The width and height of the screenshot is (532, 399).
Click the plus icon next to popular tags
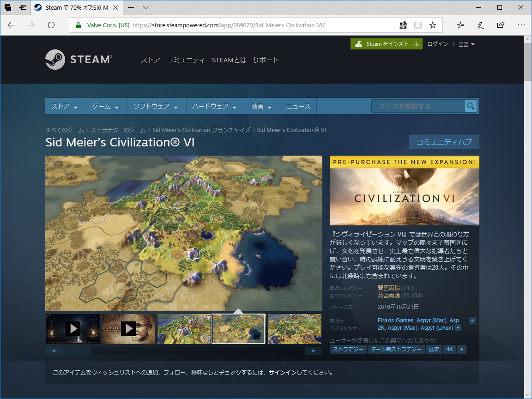(x=461, y=350)
